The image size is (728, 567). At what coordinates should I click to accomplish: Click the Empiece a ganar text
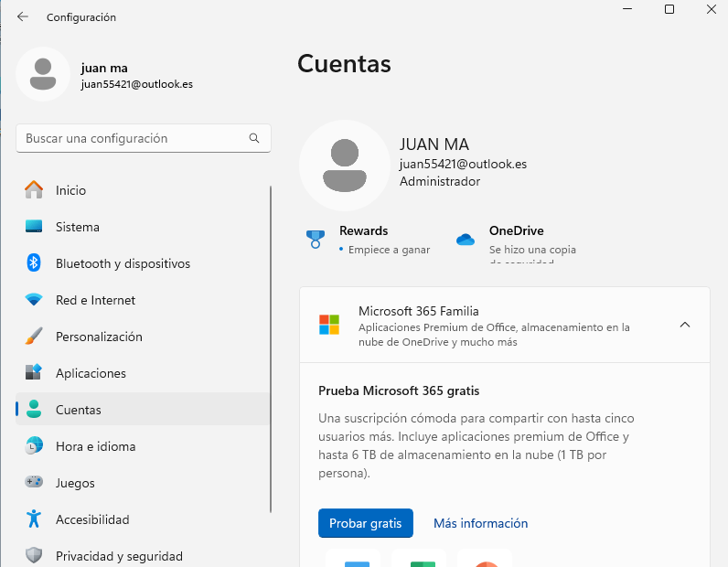389,250
